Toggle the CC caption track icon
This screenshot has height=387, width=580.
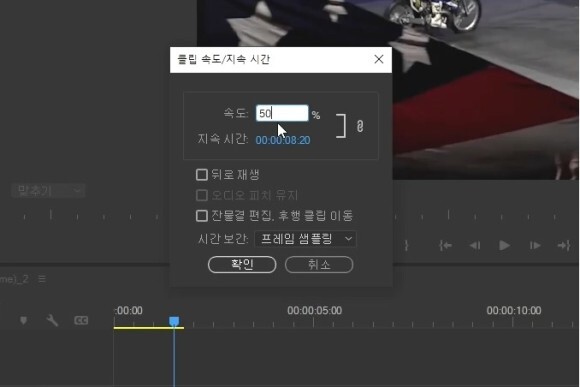click(81, 320)
